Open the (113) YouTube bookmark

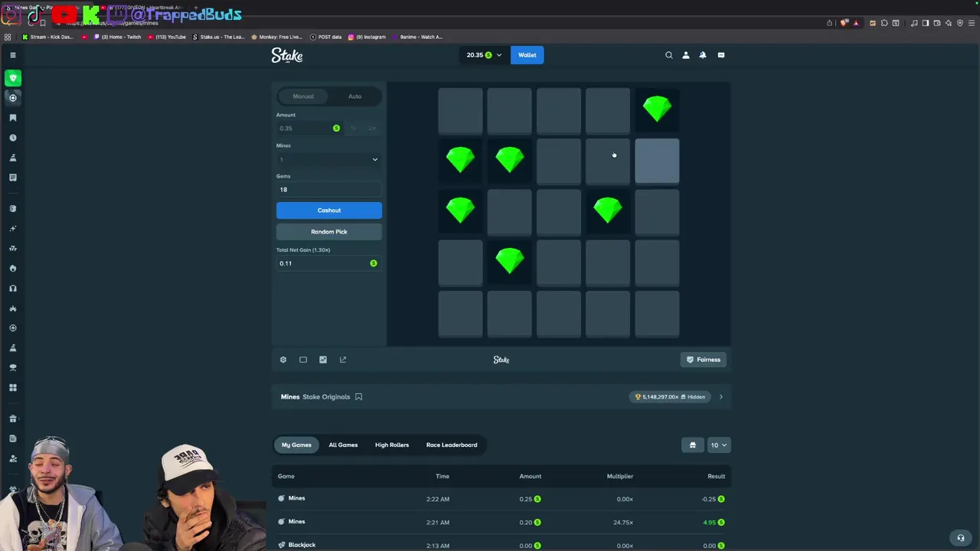[165, 37]
